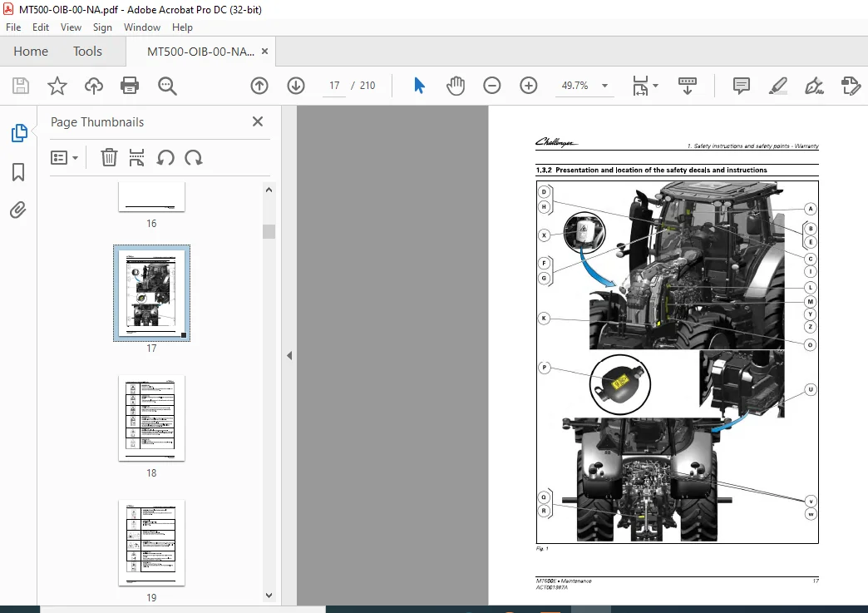Go to previous page arrow
This screenshot has width=868, height=613.
[259, 86]
